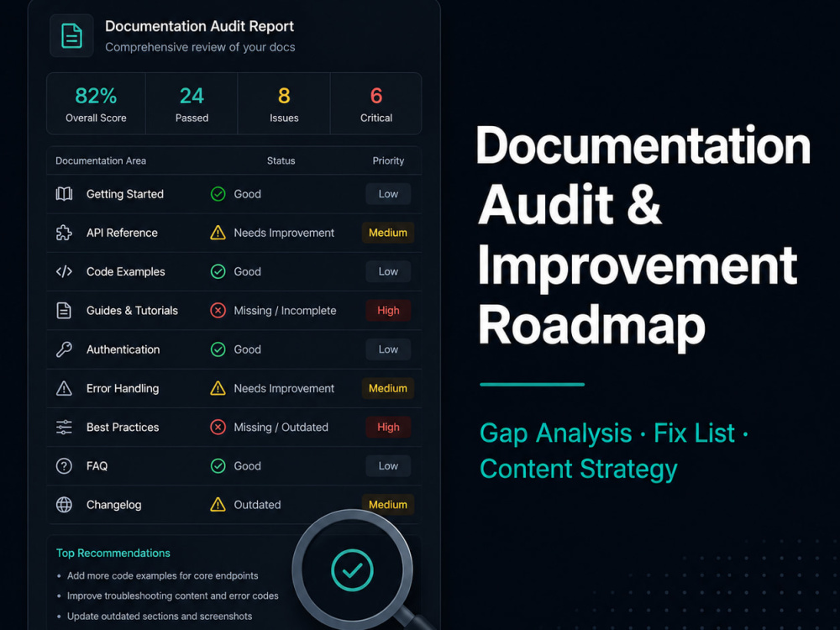Viewport: 840px width, 630px height.
Task: Select the 8 Issues stat card
Action: tap(284, 103)
